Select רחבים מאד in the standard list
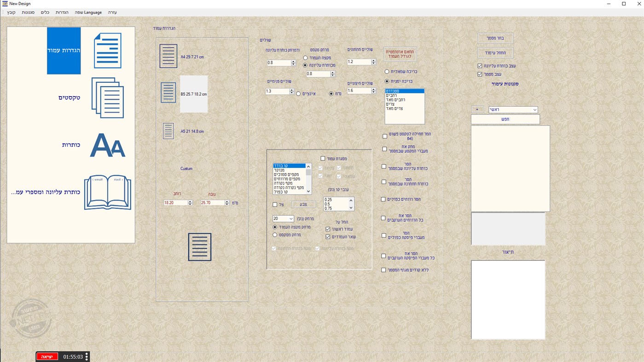The height and width of the screenshot is (362, 644). pyautogui.click(x=397, y=99)
